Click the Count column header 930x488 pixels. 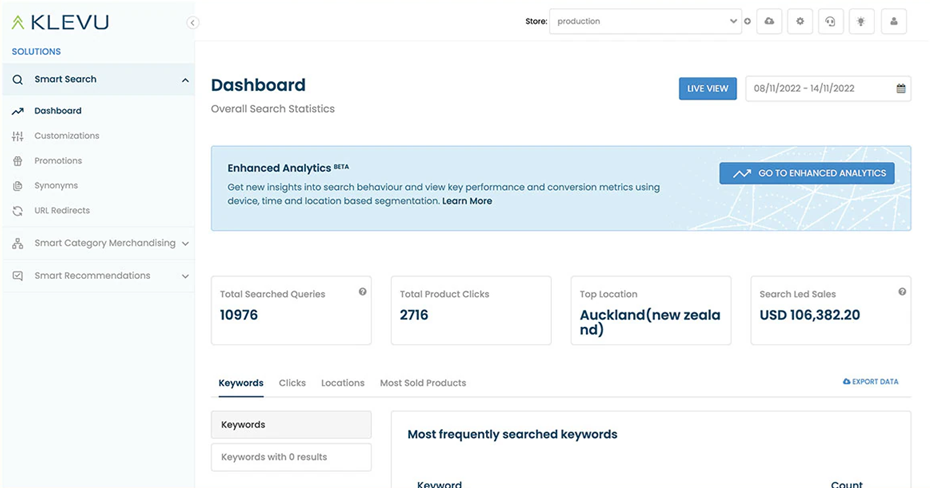click(846, 484)
